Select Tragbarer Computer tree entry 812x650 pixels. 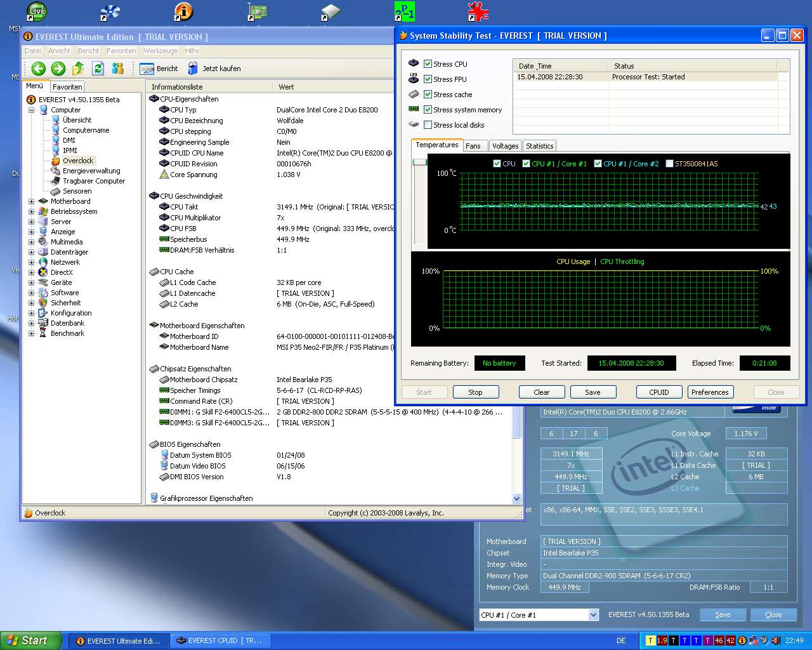(x=94, y=181)
